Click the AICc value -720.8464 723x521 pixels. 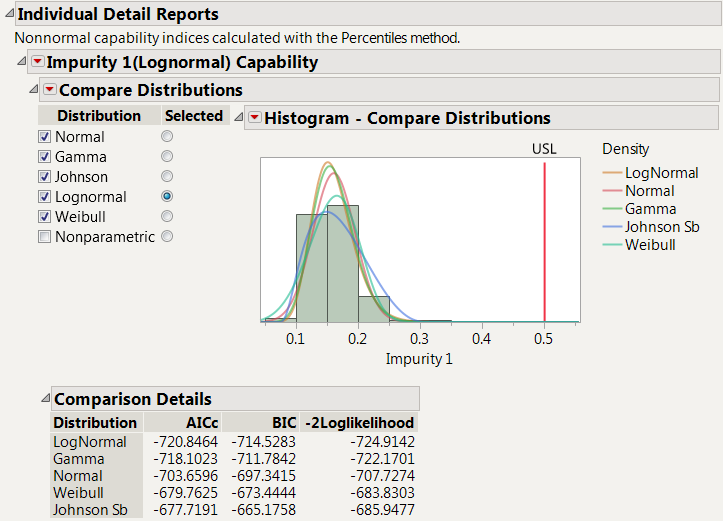tap(185, 442)
